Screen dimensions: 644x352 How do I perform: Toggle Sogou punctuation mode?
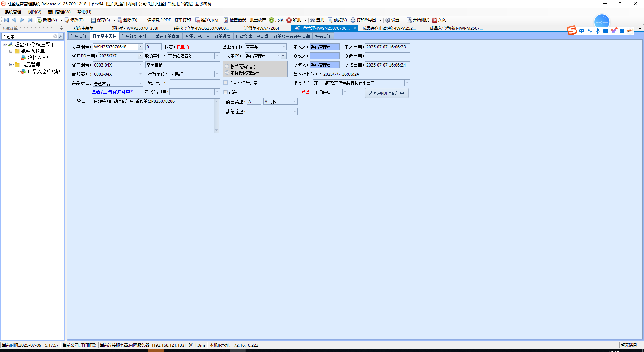[x=590, y=31]
